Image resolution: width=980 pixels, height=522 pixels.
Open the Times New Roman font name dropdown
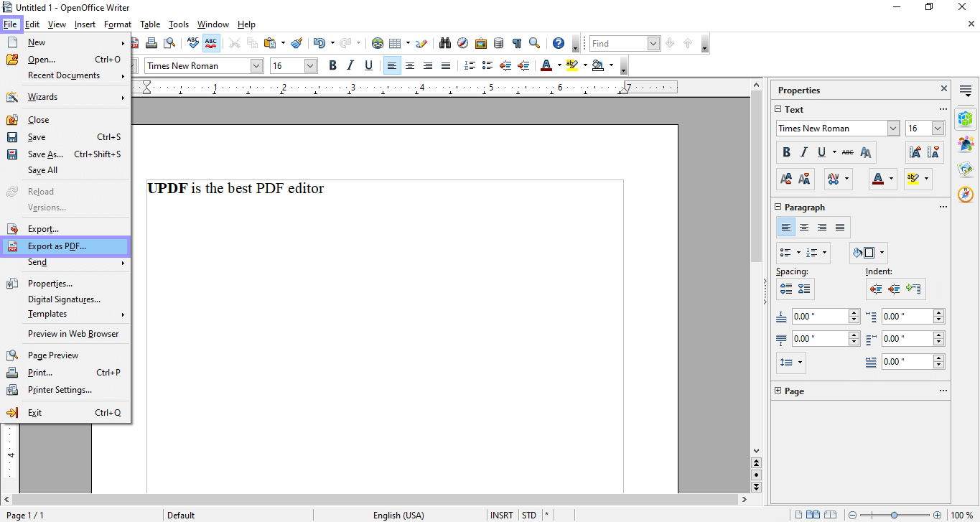click(256, 65)
